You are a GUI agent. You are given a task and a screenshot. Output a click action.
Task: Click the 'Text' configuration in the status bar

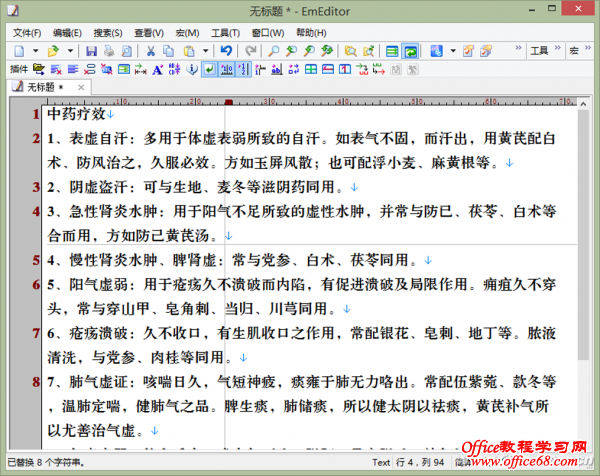tap(381, 463)
